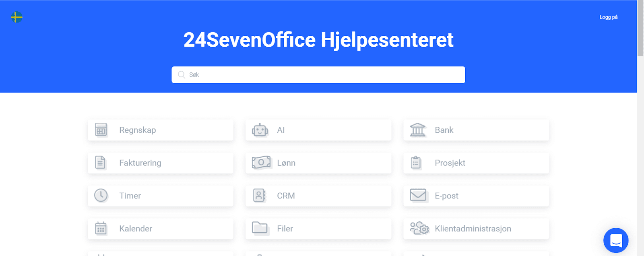Click the envelope icon beside E-post
The height and width of the screenshot is (256, 644).
pos(418,195)
